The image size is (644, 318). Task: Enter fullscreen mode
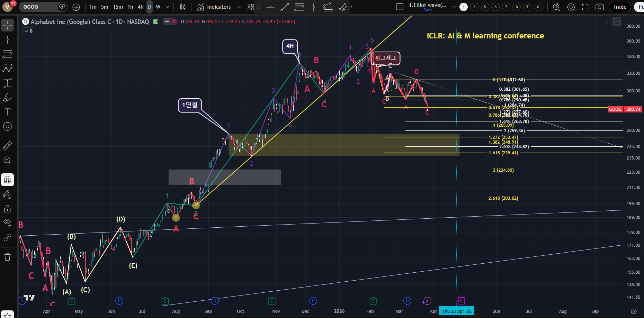coord(585,7)
